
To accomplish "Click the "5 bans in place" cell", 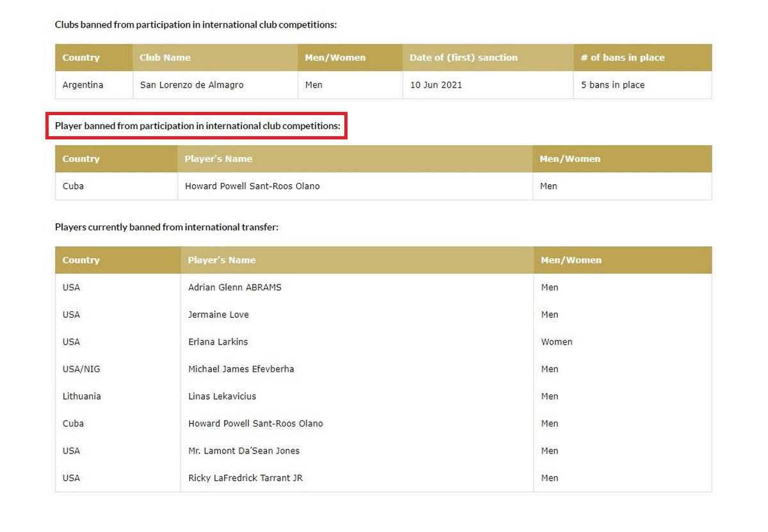I will coord(612,85).
